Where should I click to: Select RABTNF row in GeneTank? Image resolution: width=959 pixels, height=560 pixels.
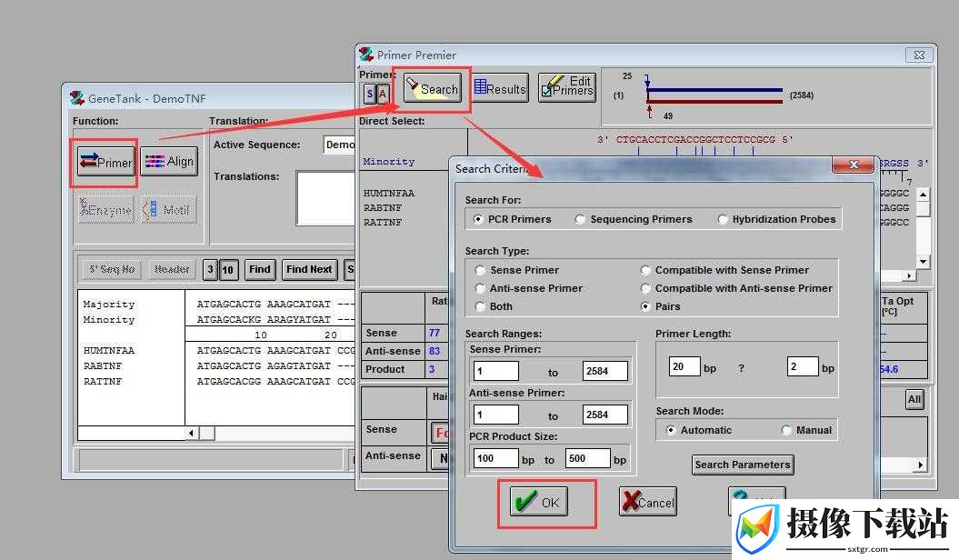point(103,365)
